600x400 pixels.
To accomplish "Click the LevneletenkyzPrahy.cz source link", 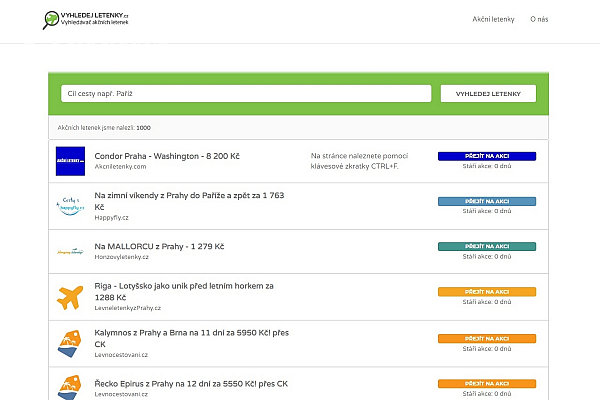I will 127,308.
